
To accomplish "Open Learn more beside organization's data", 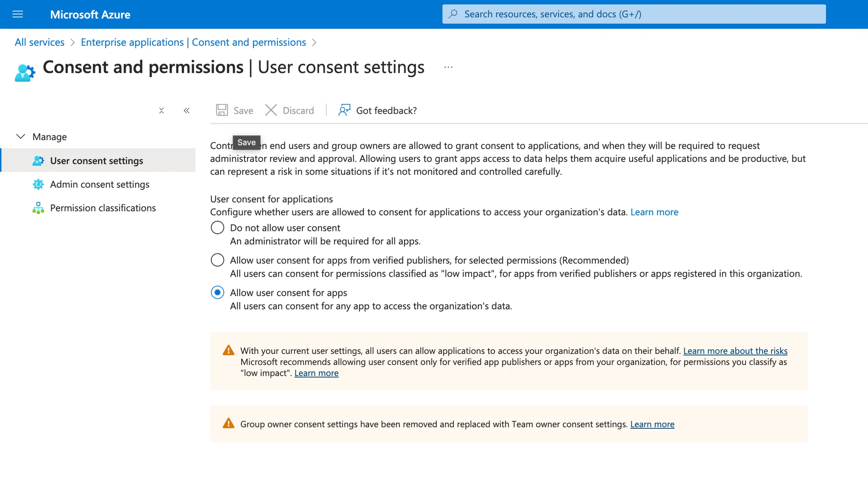I will pos(654,212).
